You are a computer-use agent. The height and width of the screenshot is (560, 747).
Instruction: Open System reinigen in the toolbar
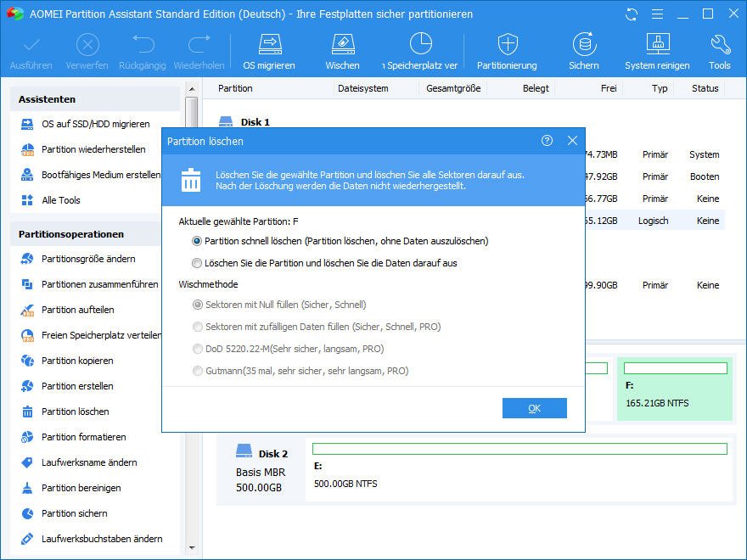tap(657, 52)
